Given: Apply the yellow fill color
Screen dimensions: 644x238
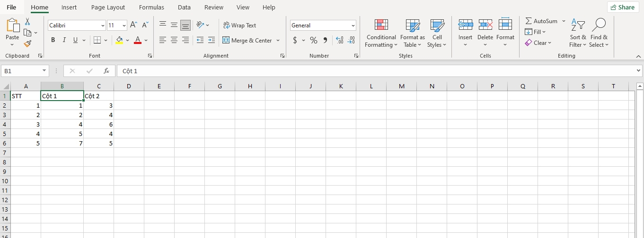Looking at the screenshot, I should 119,40.
